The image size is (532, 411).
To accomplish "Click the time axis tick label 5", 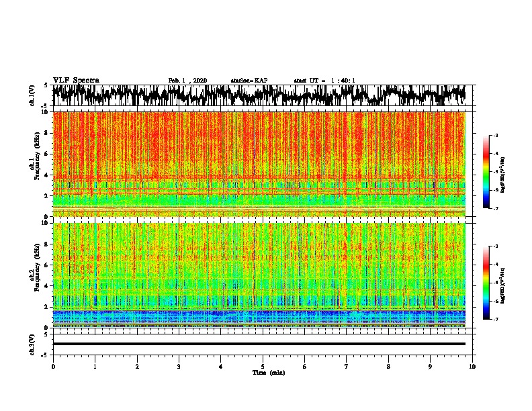I will [263, 367].
